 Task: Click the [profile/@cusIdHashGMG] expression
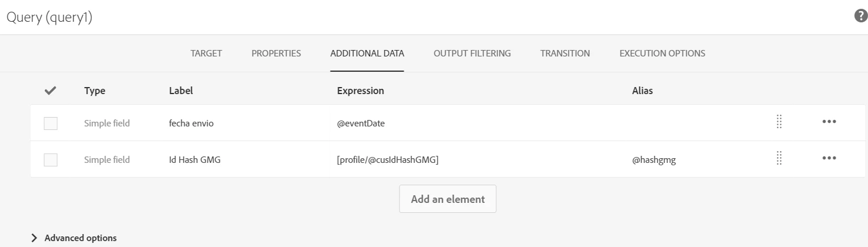[x=387, y=159]
